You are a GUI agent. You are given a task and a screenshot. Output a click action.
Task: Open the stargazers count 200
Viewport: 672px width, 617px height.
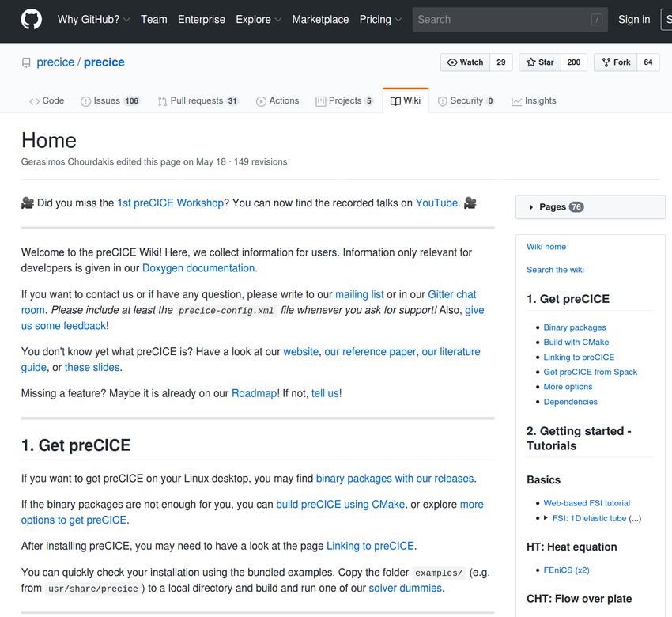pyautogui.click(x=573, y=62)
